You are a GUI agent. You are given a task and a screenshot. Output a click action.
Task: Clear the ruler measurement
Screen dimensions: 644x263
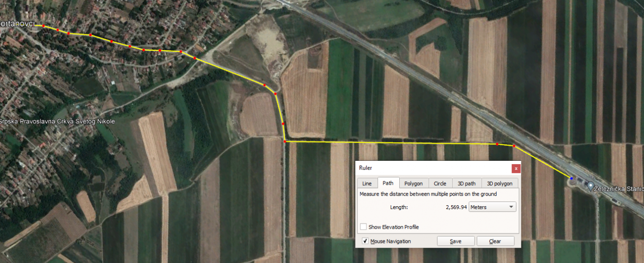click(495, 241)
